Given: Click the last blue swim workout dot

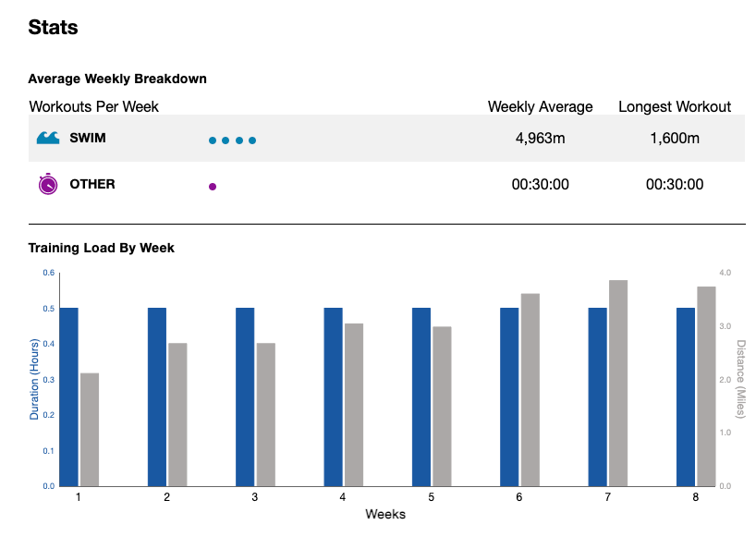Looking at the screenshot, I should point(252,140).
